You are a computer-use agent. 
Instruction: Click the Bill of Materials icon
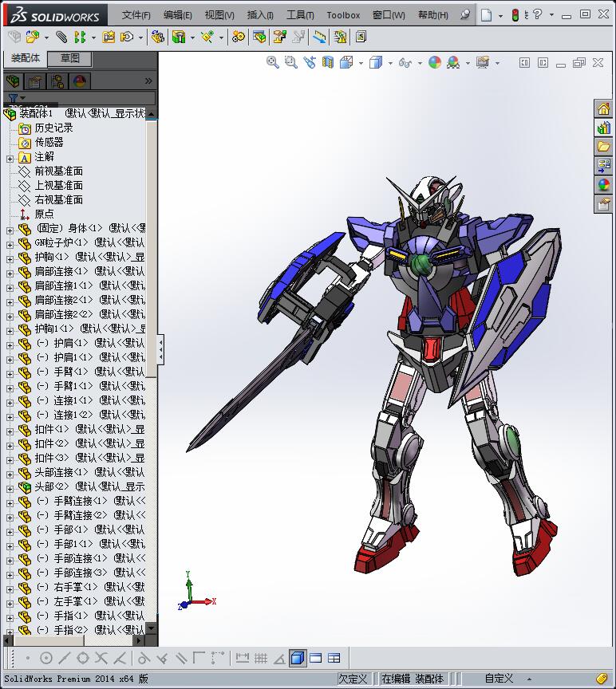[259, 37]
